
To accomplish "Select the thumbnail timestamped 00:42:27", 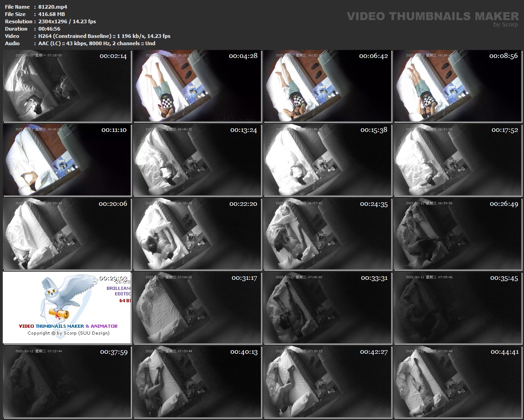I will click(x=328, y=382).
